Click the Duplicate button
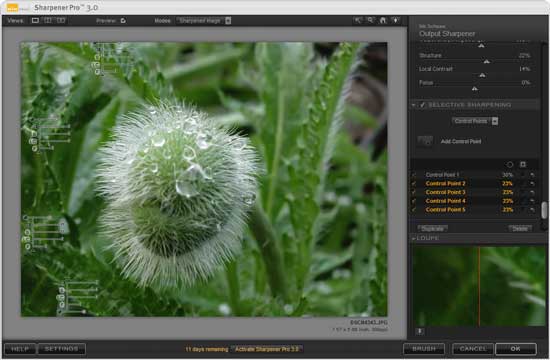The width and height of the screenshot is (550, 360). tap(432, 228)
